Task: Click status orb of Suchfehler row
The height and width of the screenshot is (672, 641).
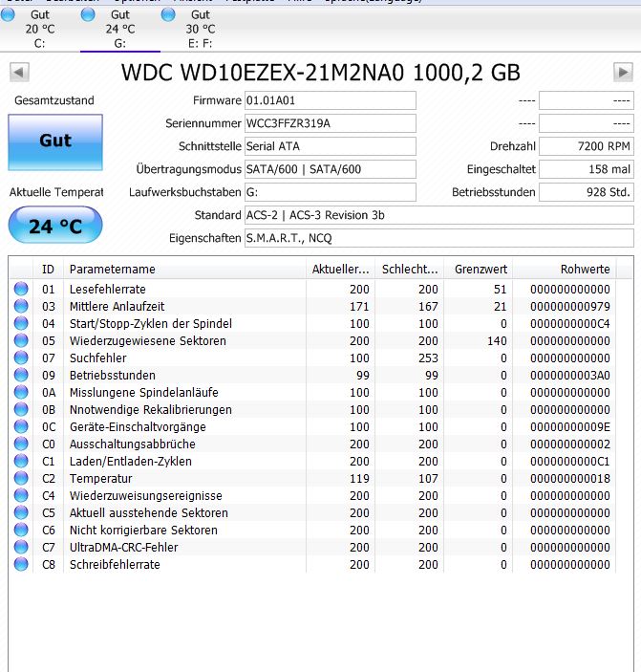Action: point(21,358)
